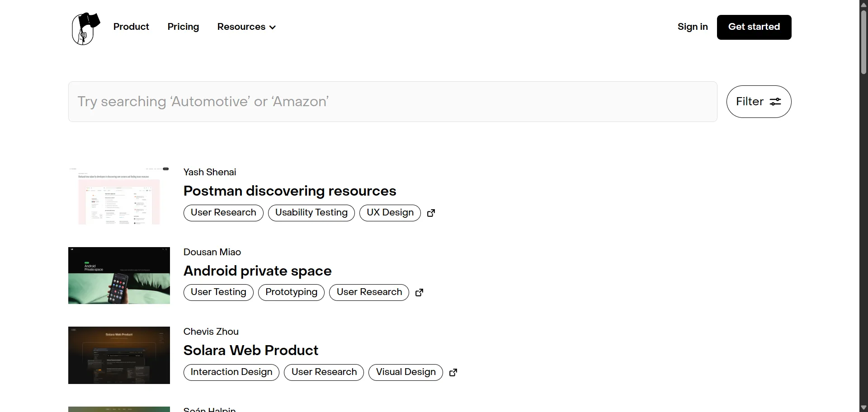This screenshot has height=412, width=868.
Task: Open external link icon for Android private space
Action: click(419, 292)
